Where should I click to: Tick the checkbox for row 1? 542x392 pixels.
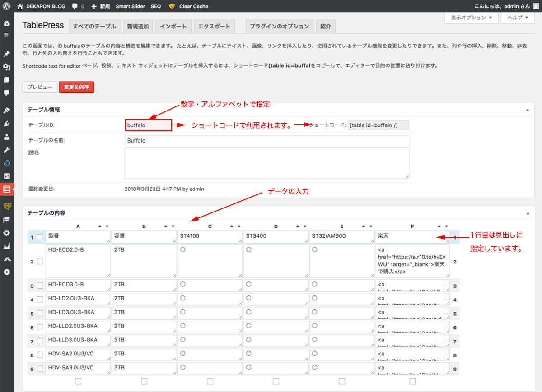[x=40, y=237]
